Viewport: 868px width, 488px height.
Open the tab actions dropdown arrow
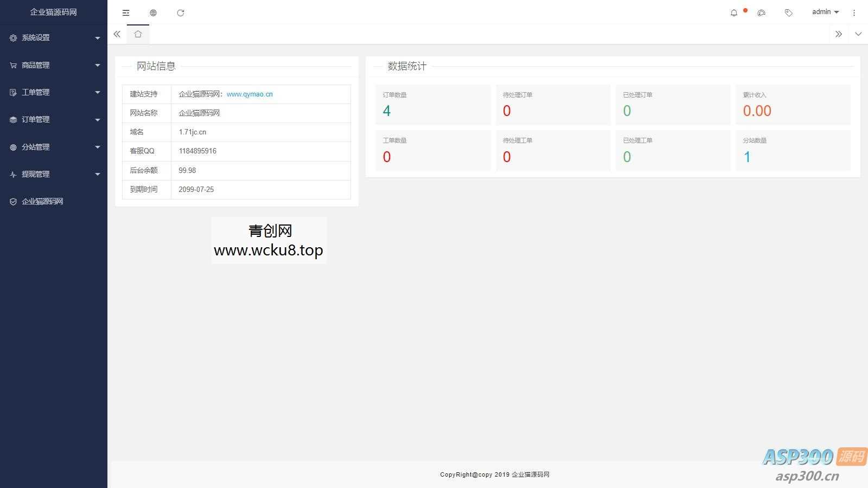click(858, 34)
